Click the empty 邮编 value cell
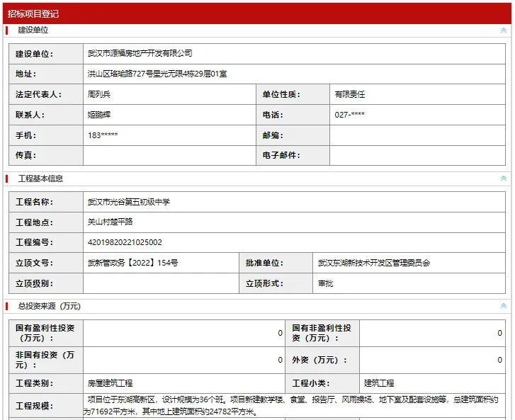515x420 pixels. 417,135
